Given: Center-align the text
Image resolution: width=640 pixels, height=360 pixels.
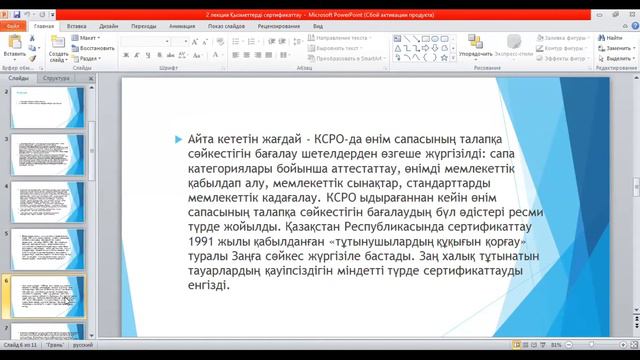Looking at the screenshot, I should (247, 55).
